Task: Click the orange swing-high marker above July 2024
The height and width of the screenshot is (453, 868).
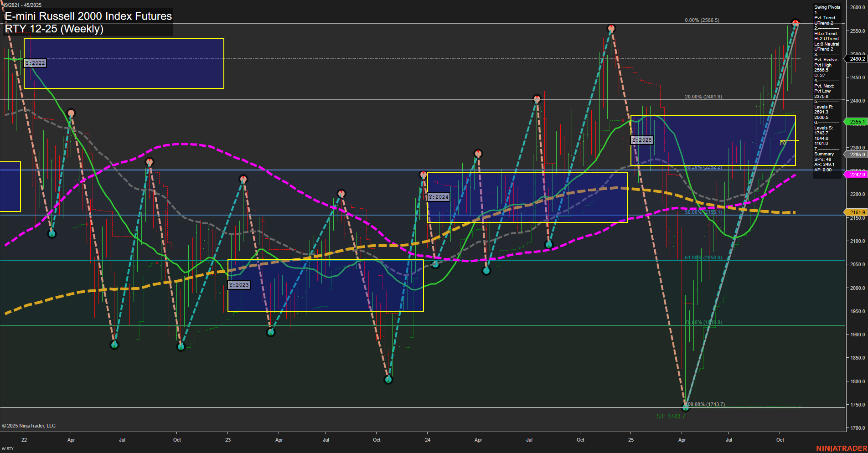Action: point(536,98)
